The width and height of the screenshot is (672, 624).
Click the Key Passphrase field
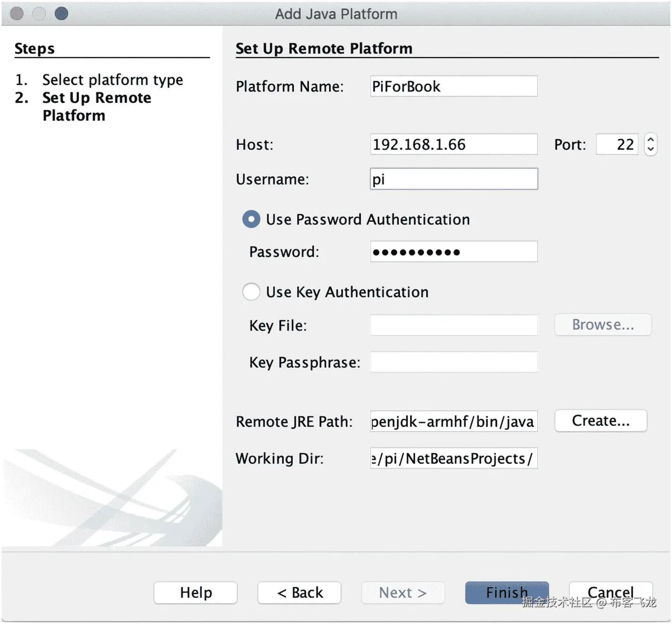[x=453, y=362]
